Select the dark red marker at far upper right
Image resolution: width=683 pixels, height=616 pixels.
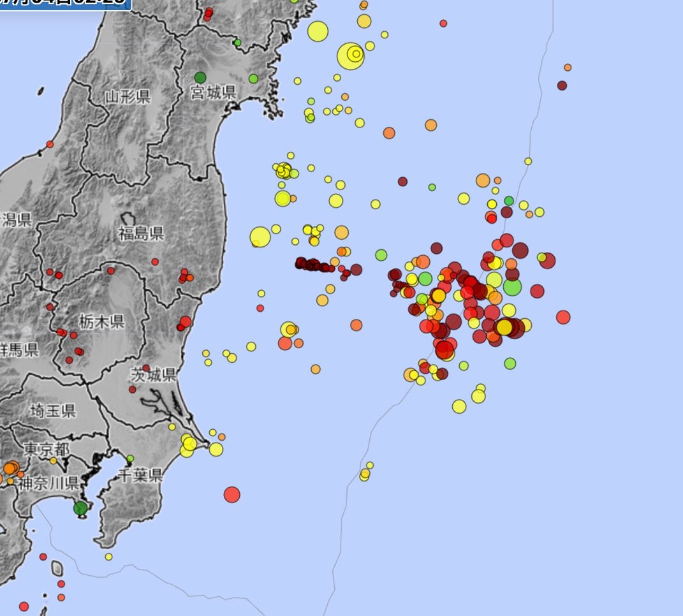tap(562, 85)
